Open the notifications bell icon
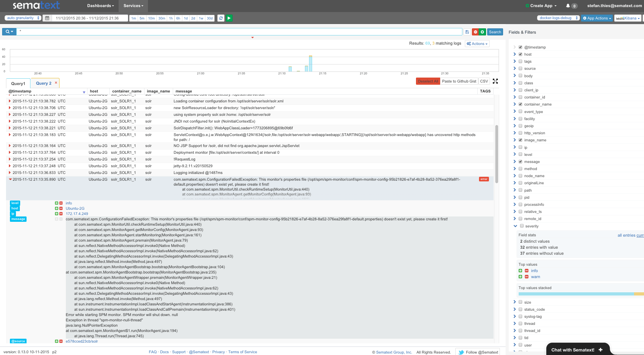This screenshot has width=644, height=355. 568,6
